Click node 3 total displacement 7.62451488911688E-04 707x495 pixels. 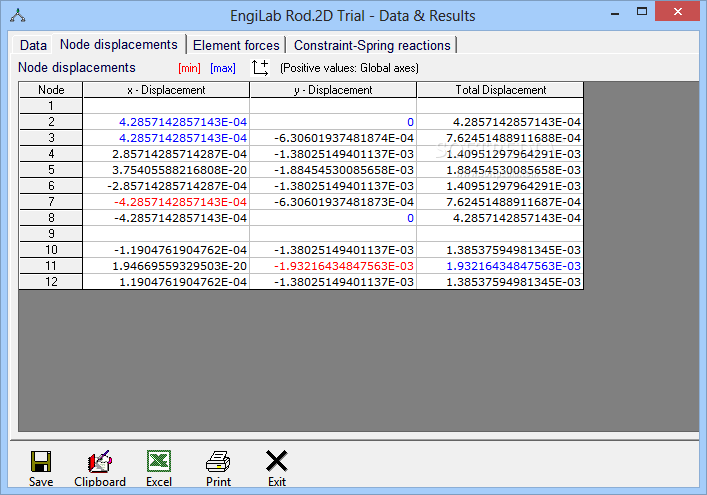(x=500, y=138)
